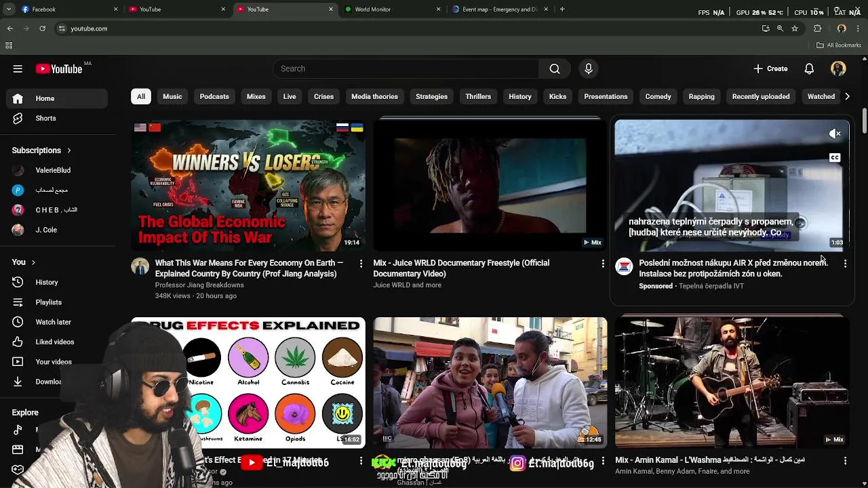This screenshot has height=488, width=868.
Task: Open History in sidebar
Action: click(57, 282)
